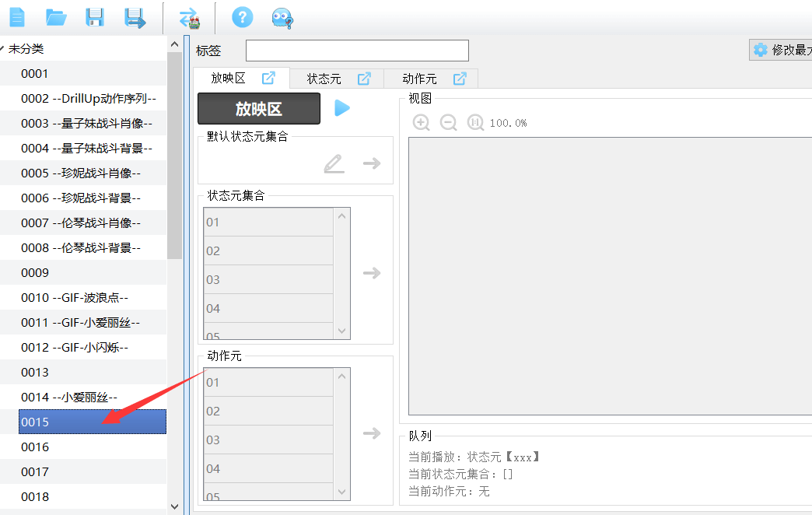812x515 pixels.
Task: Click the new file toolbar icon
Action: 16,18
